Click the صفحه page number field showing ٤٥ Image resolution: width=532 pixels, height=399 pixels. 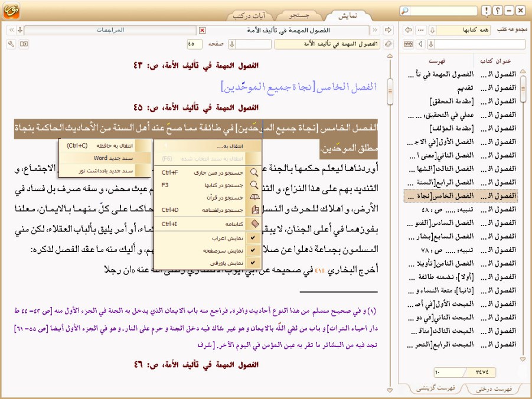tap(194, 44)
